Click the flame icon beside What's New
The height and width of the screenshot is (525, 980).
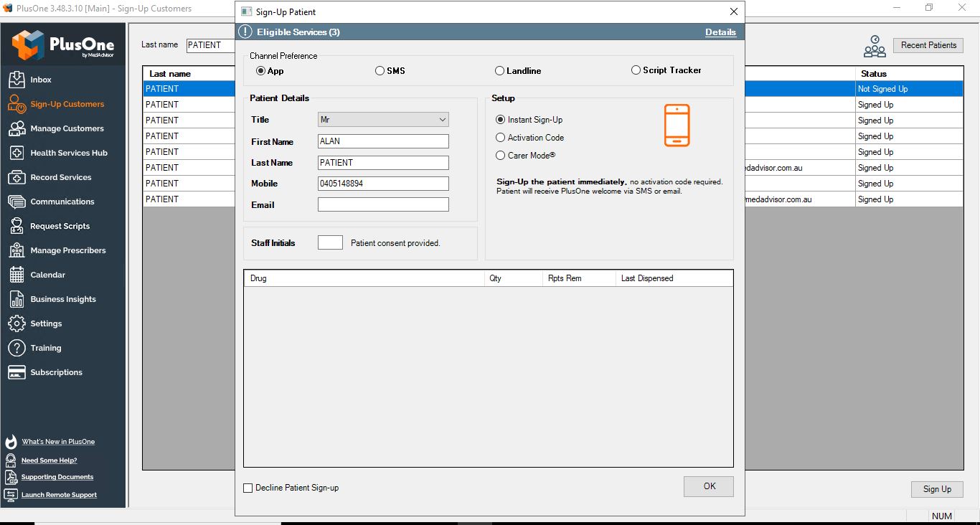tap(11, 442)
